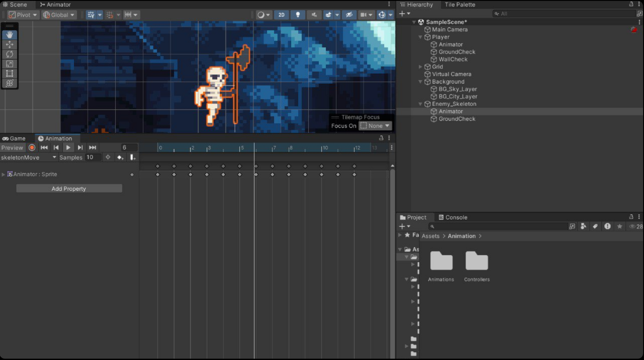
Task: Toggle scene audio mute icon
Action: point(314,15)
